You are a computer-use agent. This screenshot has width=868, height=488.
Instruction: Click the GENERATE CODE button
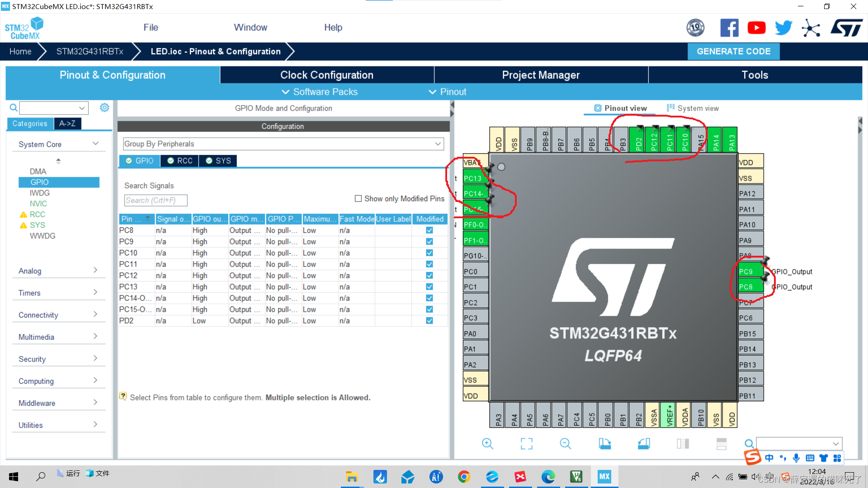pos(733,52)
